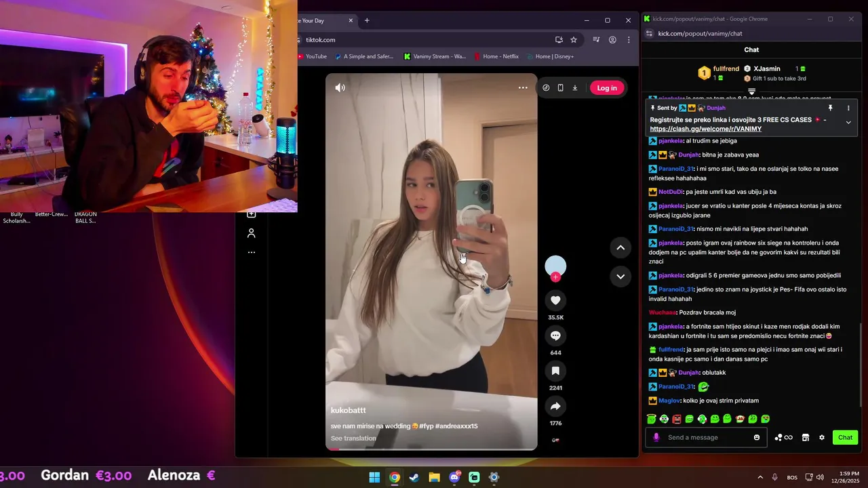Bookmark this page with the star icon
This screenshot has width=868, height=488.
[574, 40]
